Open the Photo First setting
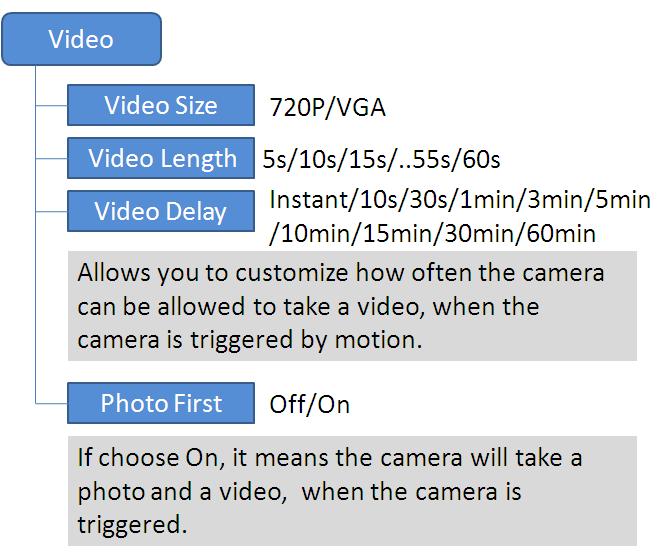This screenshot has width=657, height=555. (161, 403)
